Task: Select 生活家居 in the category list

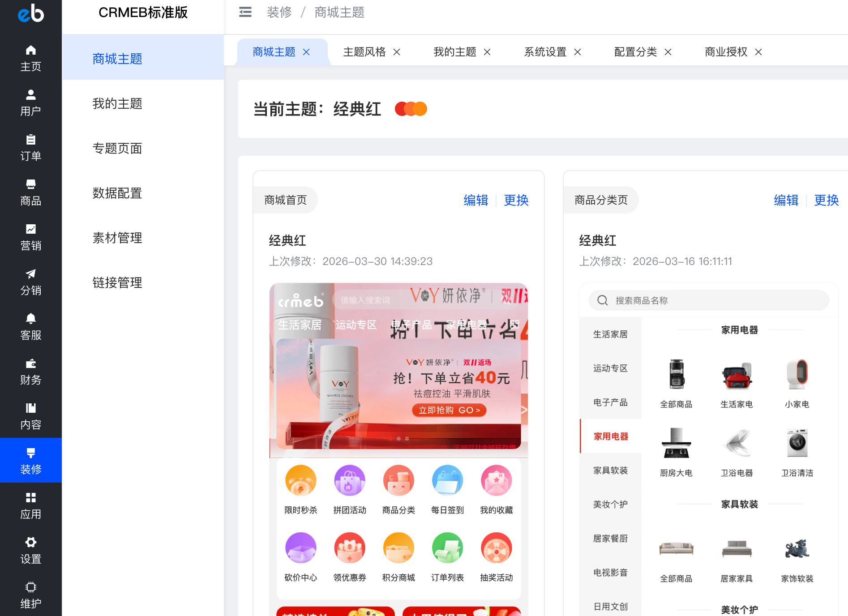Action: point(611,334)
